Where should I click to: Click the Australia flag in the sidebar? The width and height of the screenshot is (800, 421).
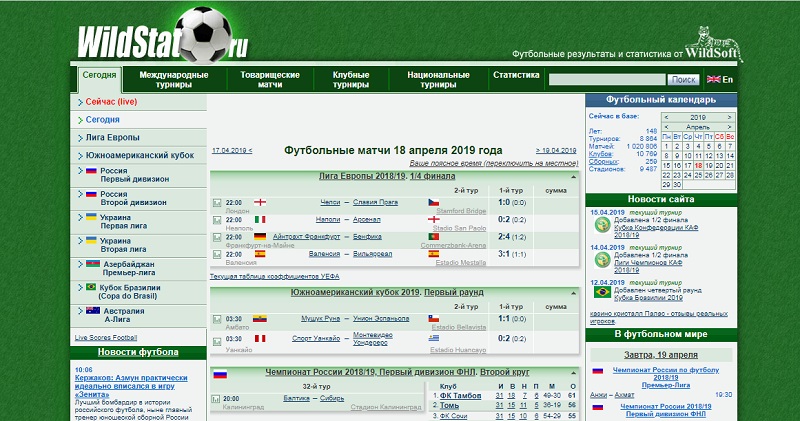92,310
